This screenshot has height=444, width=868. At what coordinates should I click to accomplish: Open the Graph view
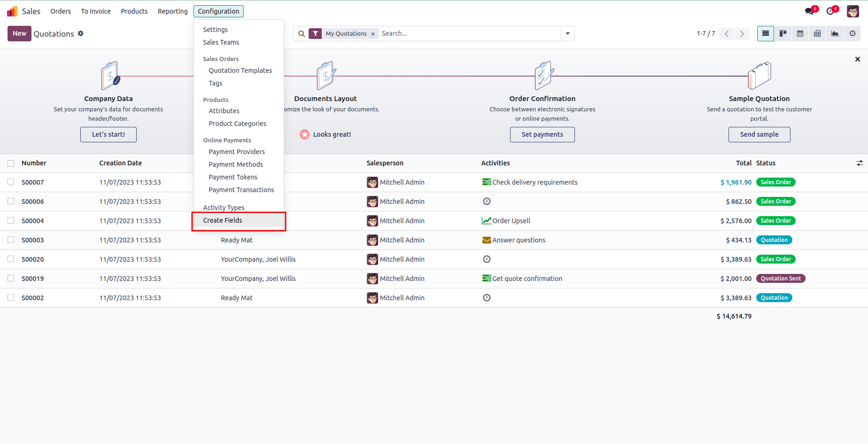coord(835,33)
